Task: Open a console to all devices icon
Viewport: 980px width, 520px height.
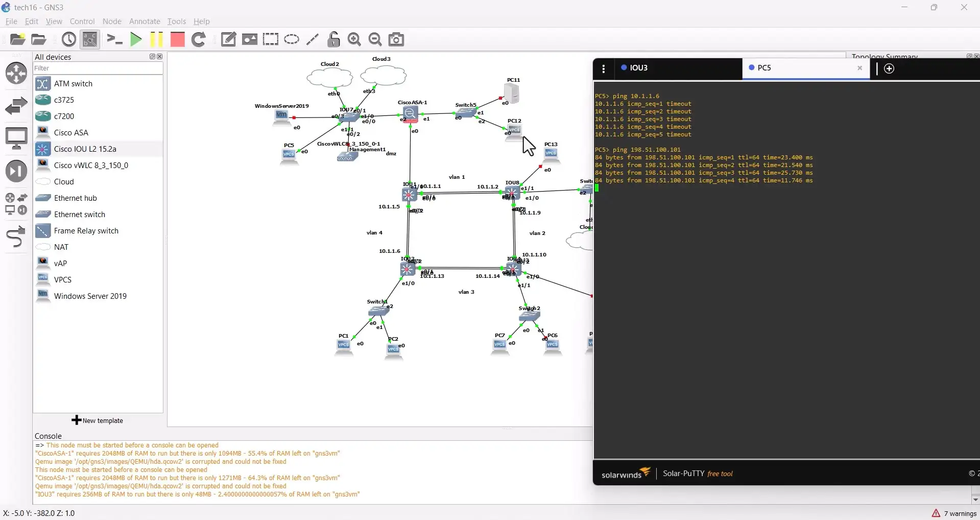Action: [x=115, y=39]
